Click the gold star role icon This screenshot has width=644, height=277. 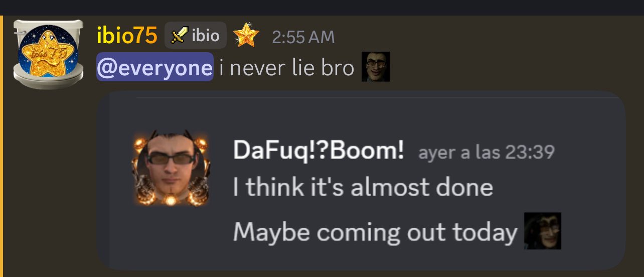(x=246, y=36)
